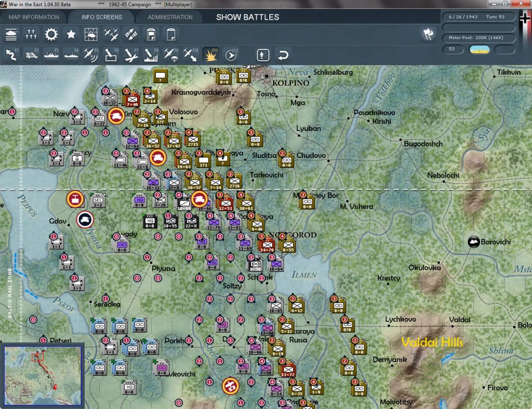This screenshot has height=409, width=532.
Task: Select the battle marker right of Narva
Action: point(116,116)
